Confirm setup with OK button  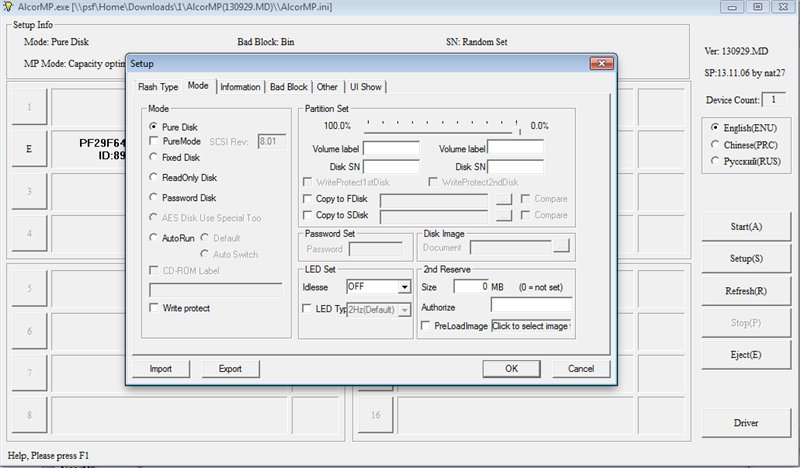pos(511,368)
